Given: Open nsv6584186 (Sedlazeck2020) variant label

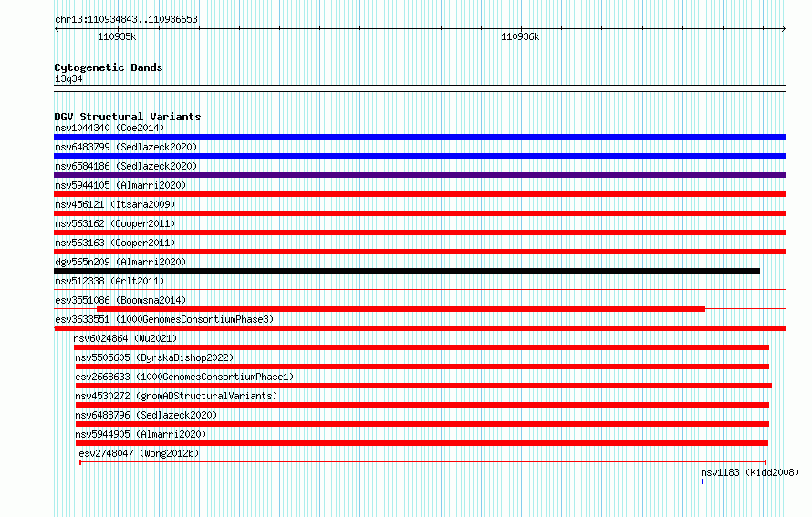Looking at the screenshot, I should (x=126, y=166).
